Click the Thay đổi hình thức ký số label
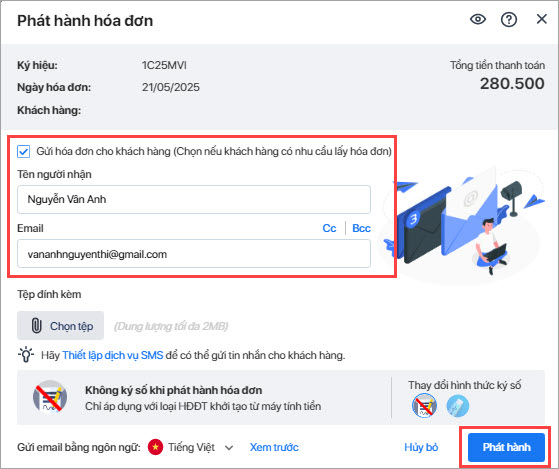559x469 pixels. [x=465, y=385]
